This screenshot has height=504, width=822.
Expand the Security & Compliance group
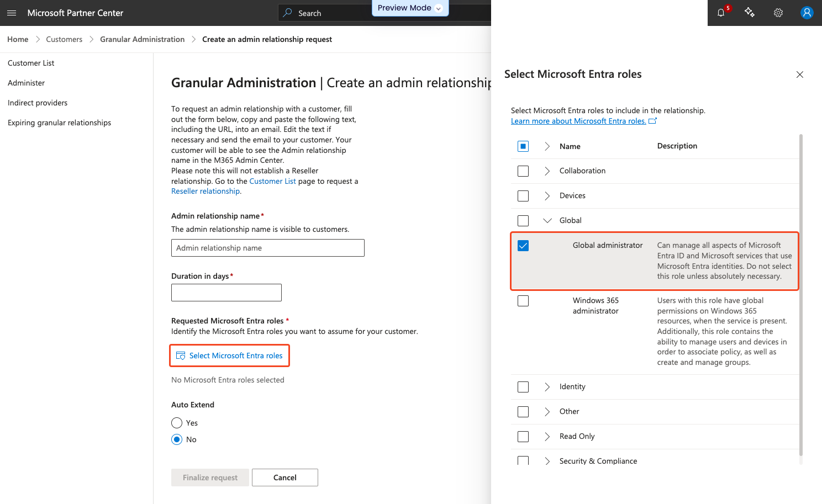click(547, 461)
